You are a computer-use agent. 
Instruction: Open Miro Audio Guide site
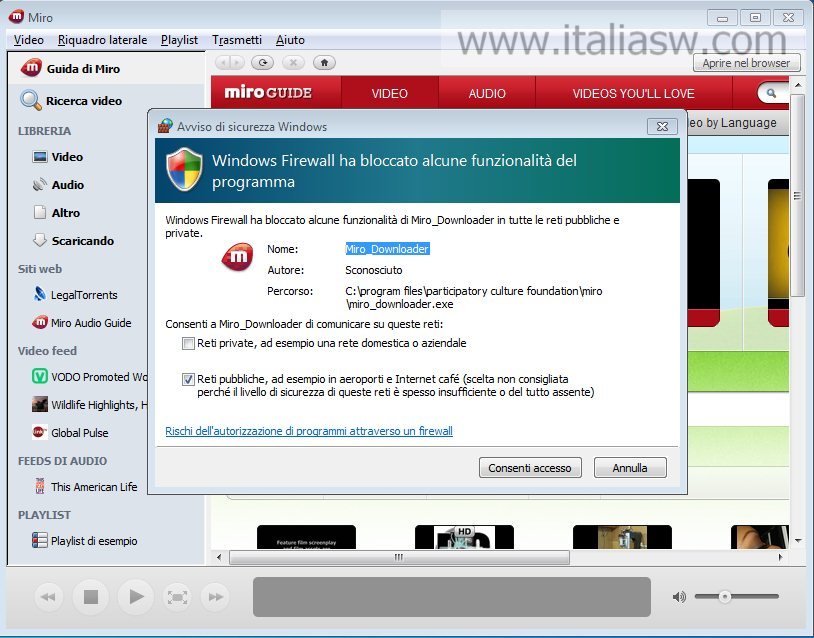tap(82, 323)
